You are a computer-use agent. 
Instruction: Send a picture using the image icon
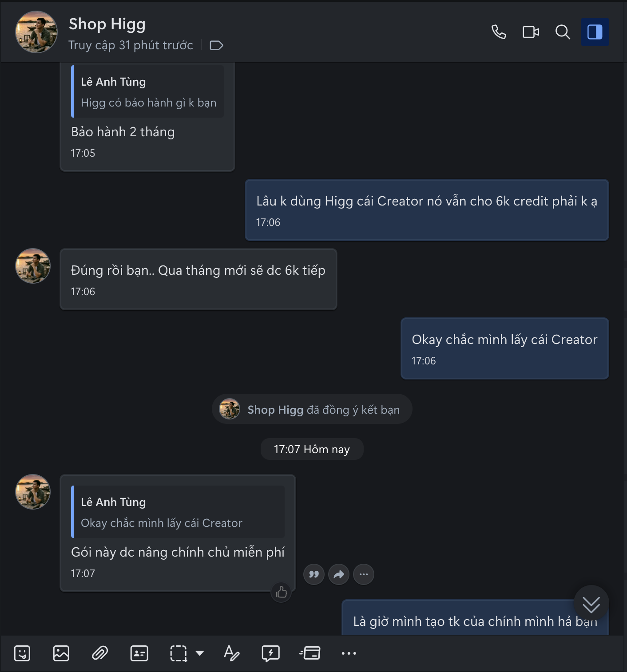coord(61,653)
